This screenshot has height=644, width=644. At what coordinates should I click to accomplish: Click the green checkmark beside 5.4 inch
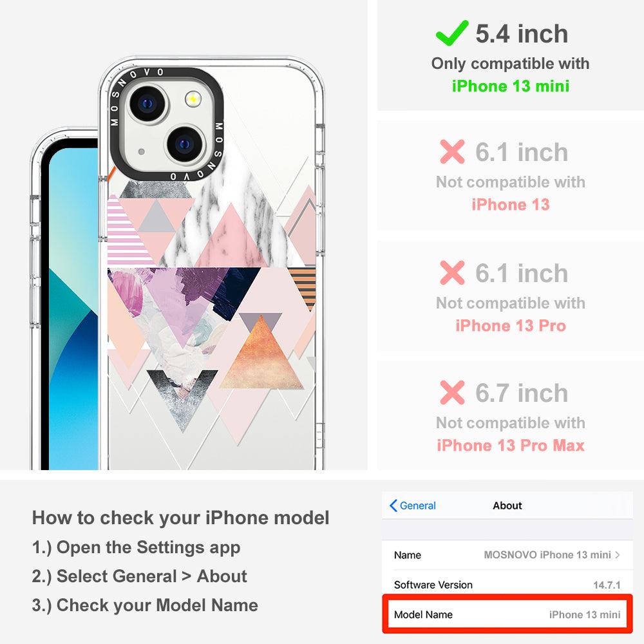pyautogui.click(x=452, y=33)
